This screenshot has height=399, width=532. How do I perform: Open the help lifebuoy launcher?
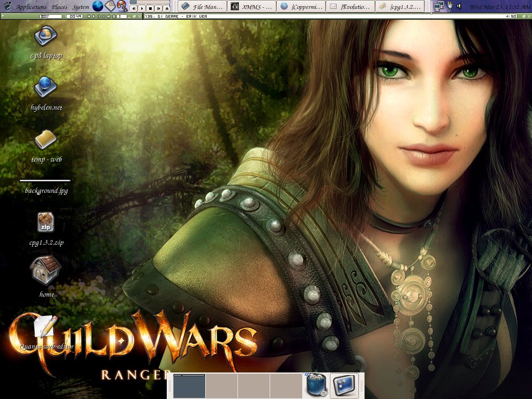[x=123, y=6]
